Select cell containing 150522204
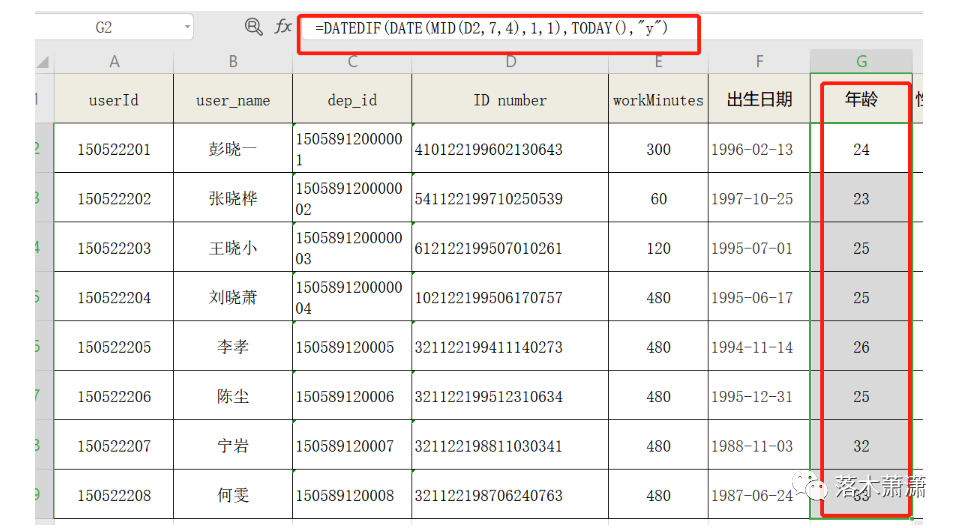 (x=114, y=297)
